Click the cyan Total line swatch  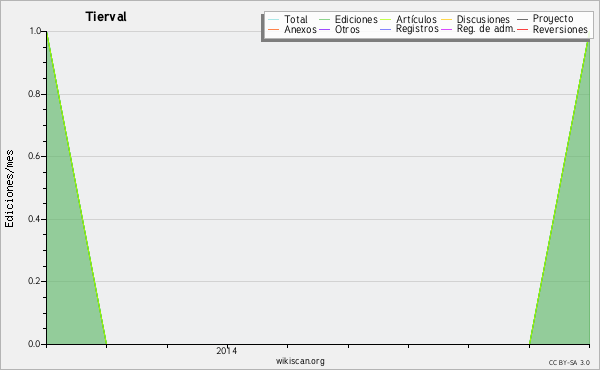[274, 20]
